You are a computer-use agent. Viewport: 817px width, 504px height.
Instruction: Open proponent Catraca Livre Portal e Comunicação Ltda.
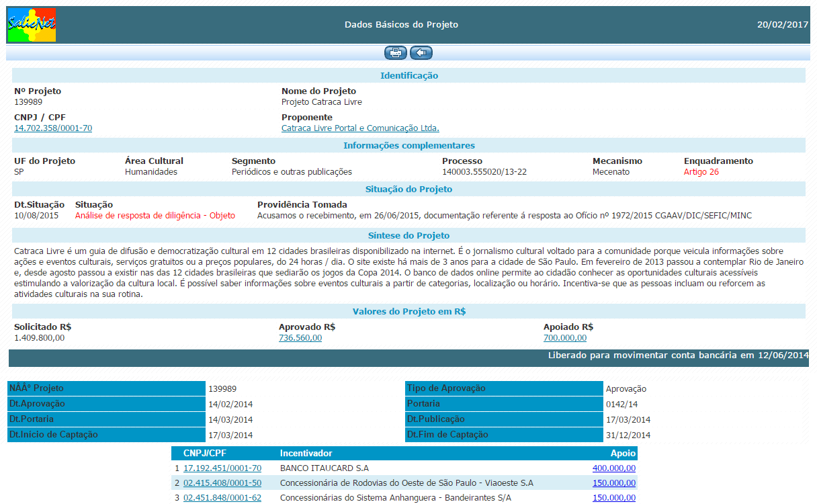360,128
